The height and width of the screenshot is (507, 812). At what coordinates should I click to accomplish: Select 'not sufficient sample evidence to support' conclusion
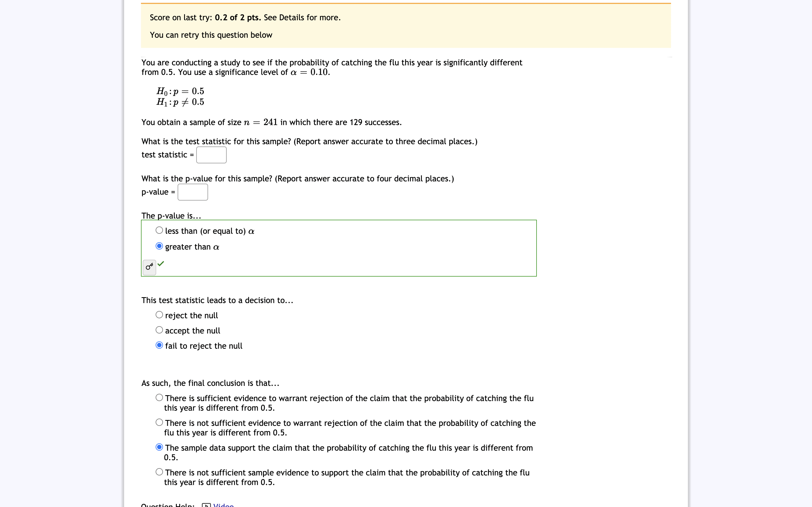[x=159, y=472]
